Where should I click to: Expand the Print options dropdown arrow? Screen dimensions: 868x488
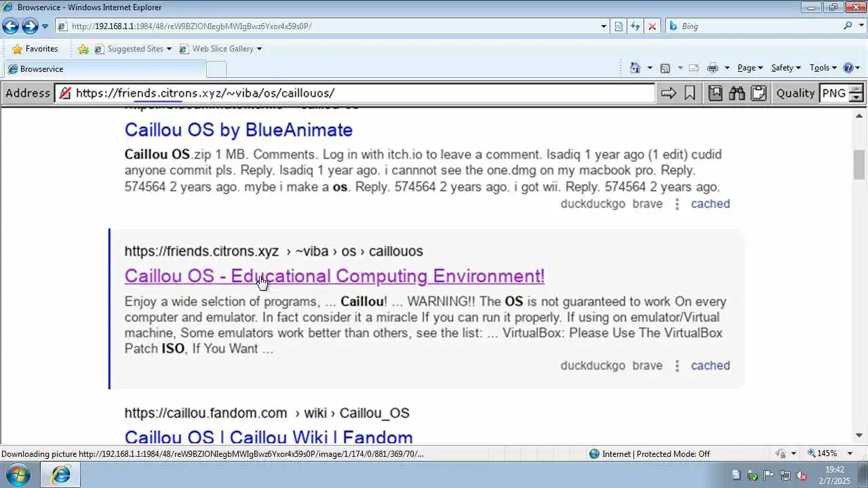point(727,68)
